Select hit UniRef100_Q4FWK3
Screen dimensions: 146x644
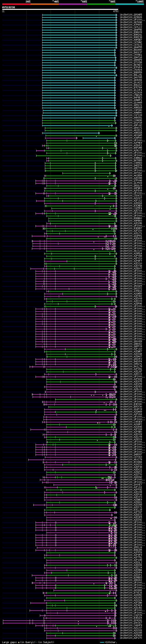coord(131,188)
